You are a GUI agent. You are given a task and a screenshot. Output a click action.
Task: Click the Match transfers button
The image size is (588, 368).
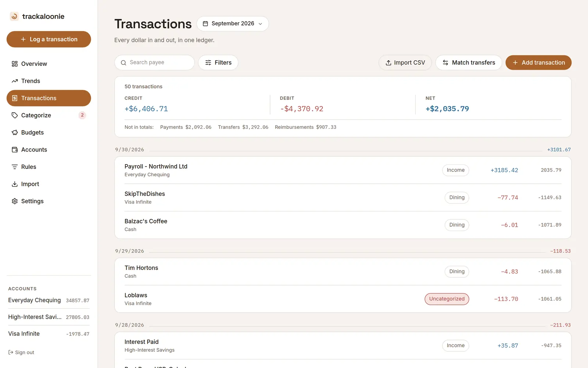point(469,63)
